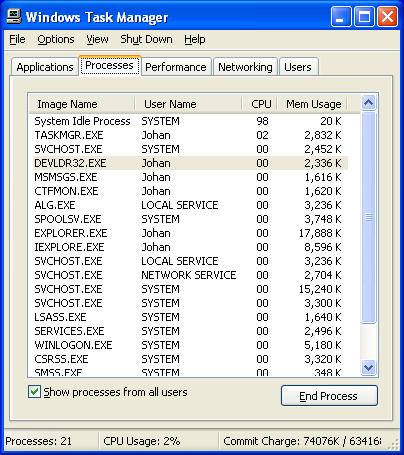Open the Help menu
404x455 pixels.
tap(195, 39)
